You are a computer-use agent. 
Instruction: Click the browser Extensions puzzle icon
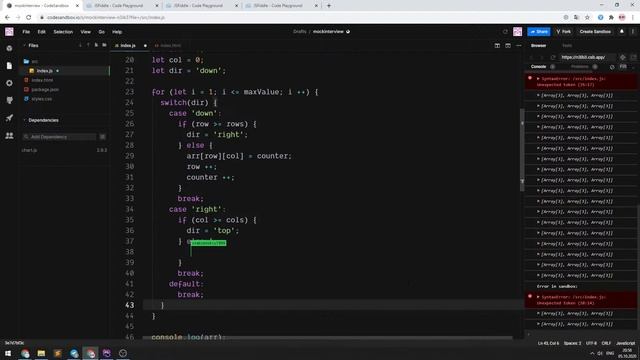611,18
